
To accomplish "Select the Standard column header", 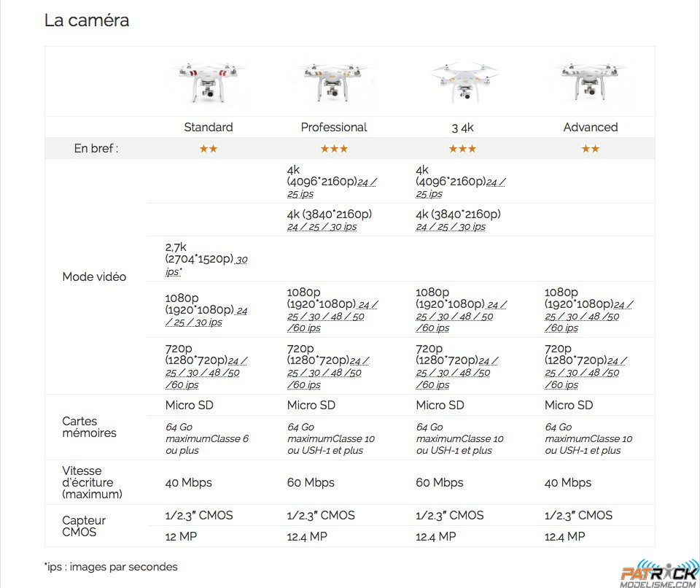I will click(x=208, y=128).
